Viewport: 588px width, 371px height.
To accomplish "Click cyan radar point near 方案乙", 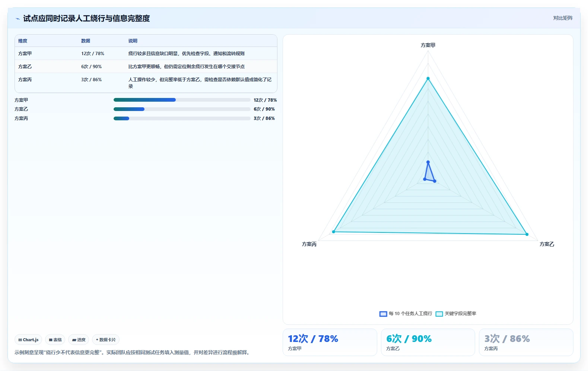I will coord(527,234).
